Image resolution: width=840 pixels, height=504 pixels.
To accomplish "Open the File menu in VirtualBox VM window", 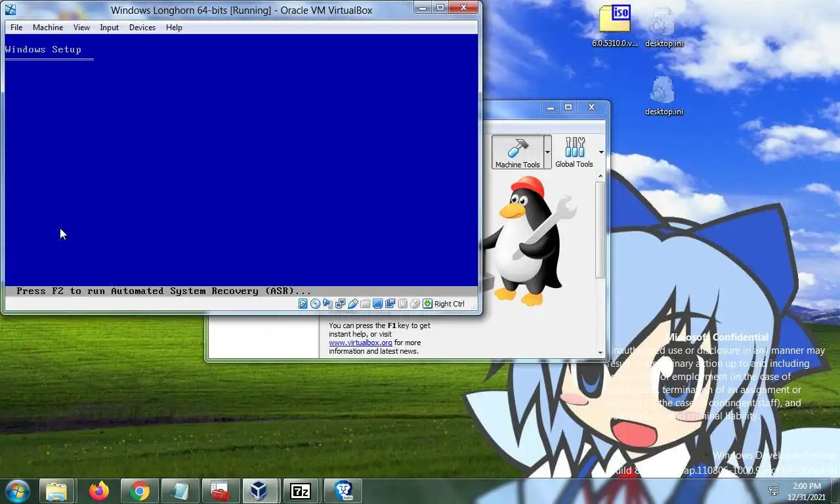I will pos(16,28).
